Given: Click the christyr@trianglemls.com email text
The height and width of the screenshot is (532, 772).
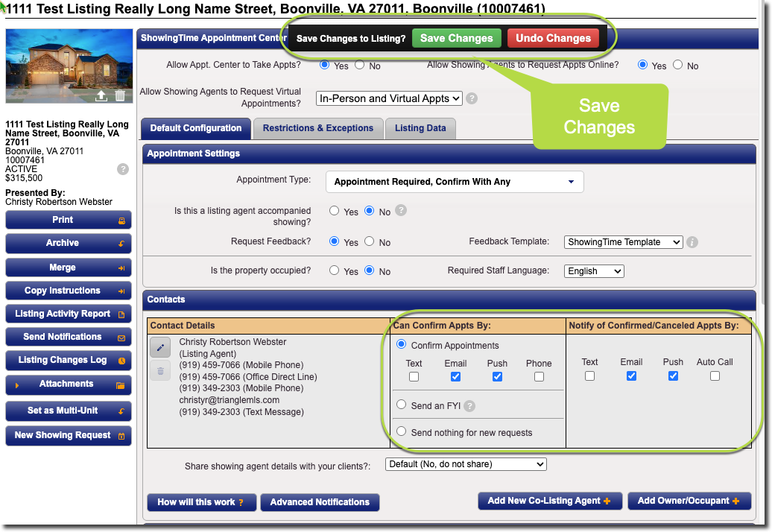Looking at the screenshot, I should coord(229,400).
